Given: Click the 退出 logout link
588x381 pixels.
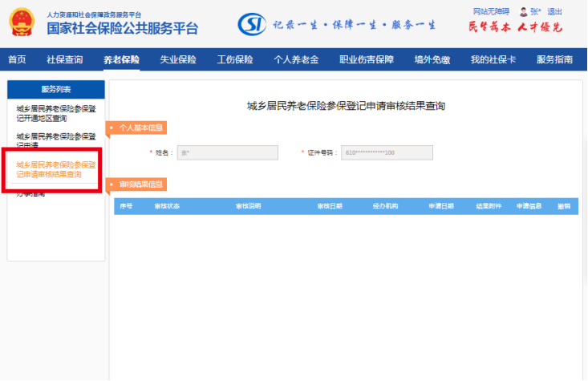Looking at the screenshot, I should coord(554,12).
